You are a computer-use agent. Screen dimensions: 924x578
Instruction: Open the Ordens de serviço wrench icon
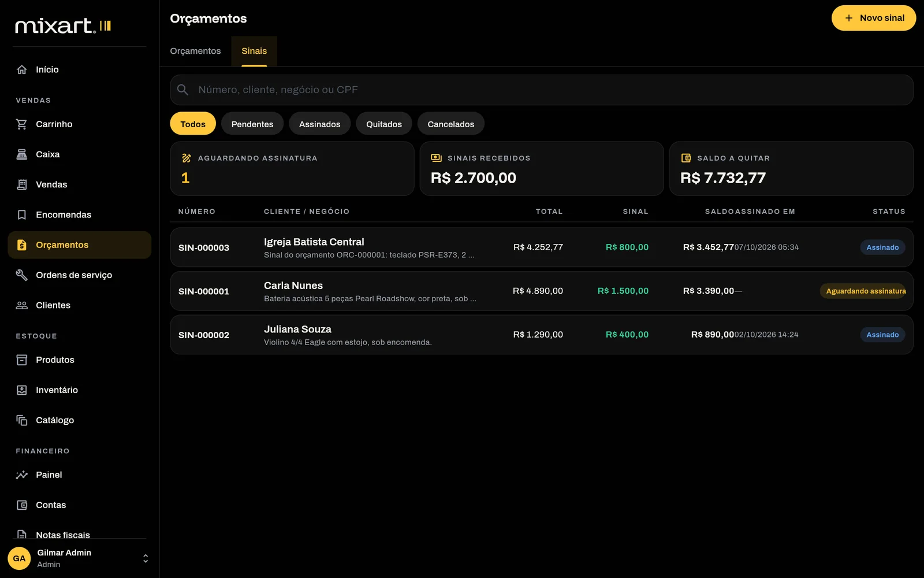(x=22, y=275)
